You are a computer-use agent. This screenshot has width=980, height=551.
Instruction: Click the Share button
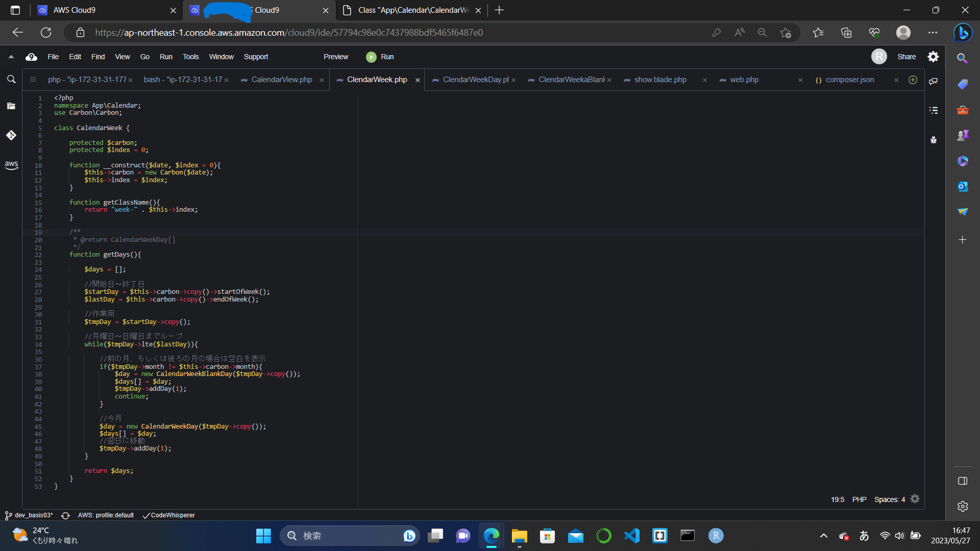tap(906, 57)
